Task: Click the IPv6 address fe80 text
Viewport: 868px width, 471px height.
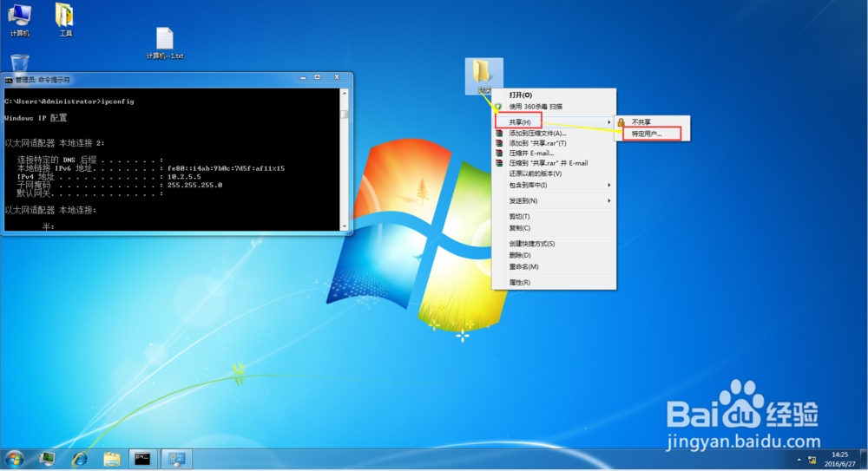Action: [x=226, y=168]
